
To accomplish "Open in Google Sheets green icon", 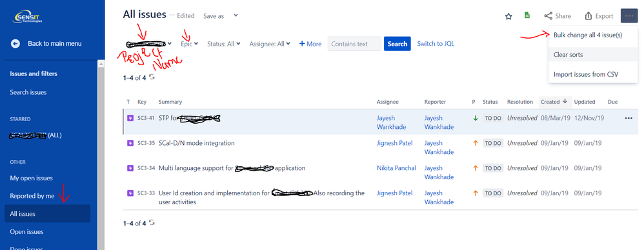I will pos(527,15).
